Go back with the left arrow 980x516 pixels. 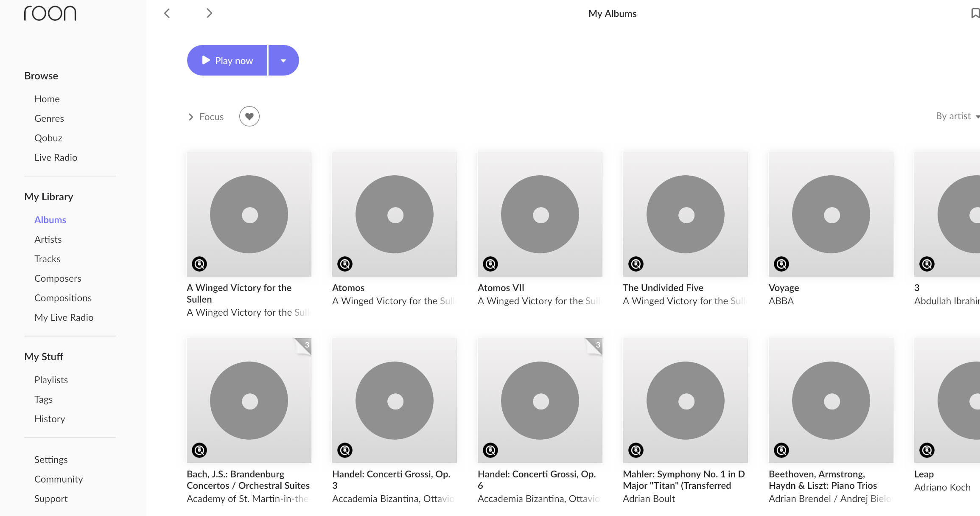click(x=167, y=14)
